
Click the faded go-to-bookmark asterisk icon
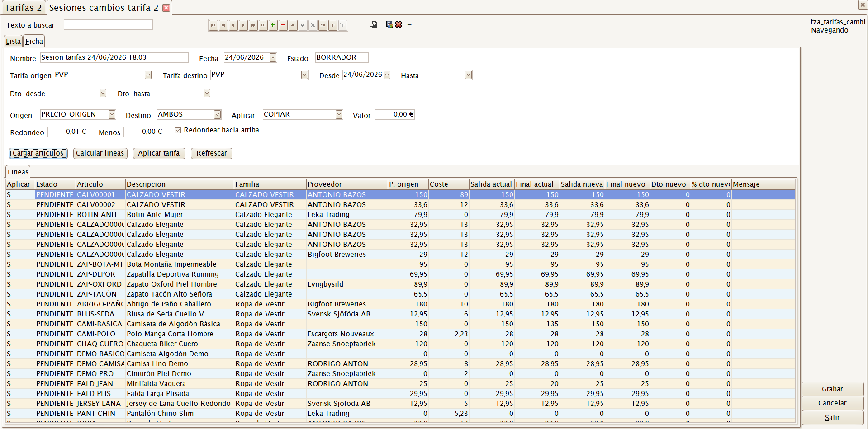[x=343, y=25]
